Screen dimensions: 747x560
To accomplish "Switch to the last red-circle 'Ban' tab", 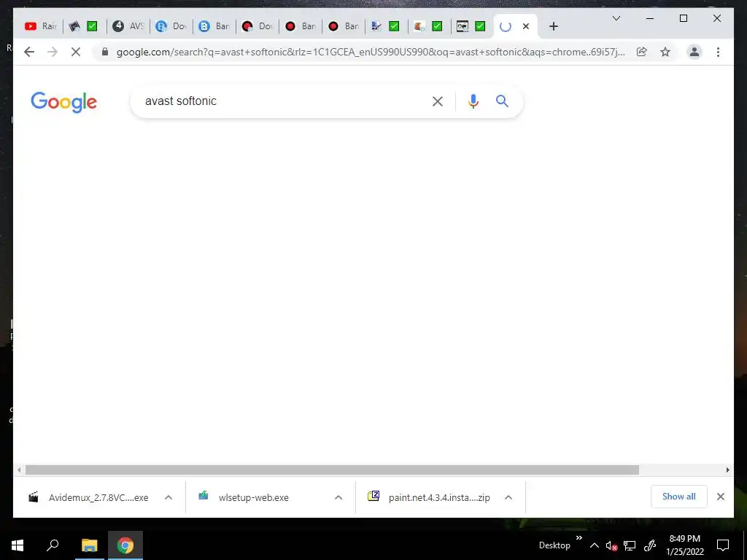I will click(344, 26).
